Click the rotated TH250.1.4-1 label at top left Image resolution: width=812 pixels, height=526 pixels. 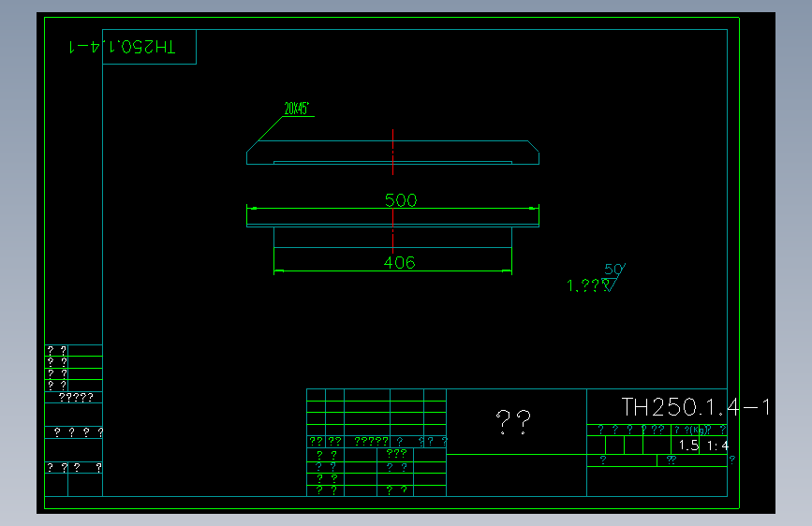tap(122, 47)
